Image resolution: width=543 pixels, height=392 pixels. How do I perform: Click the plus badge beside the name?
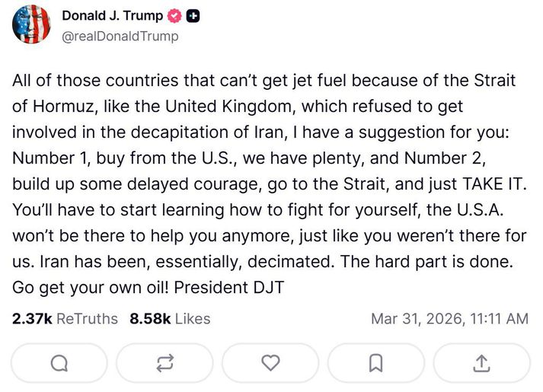click(x=193, y=16)
